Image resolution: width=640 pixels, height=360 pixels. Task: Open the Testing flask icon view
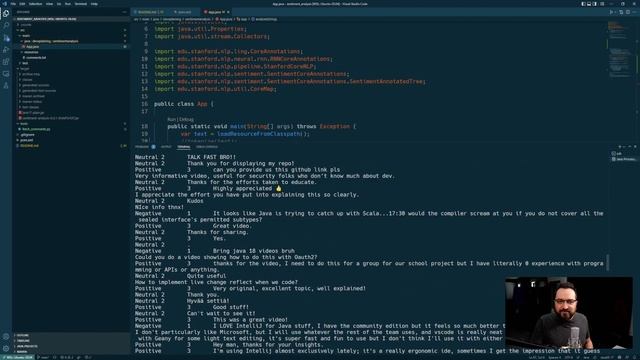(6, 86)
